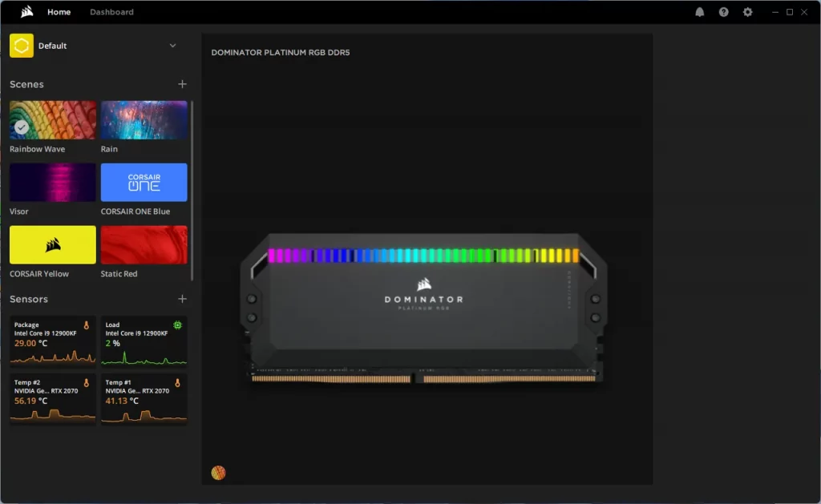Add a new scene with plus icon
Screen dimensions: 821x504
tap(182, 84)
